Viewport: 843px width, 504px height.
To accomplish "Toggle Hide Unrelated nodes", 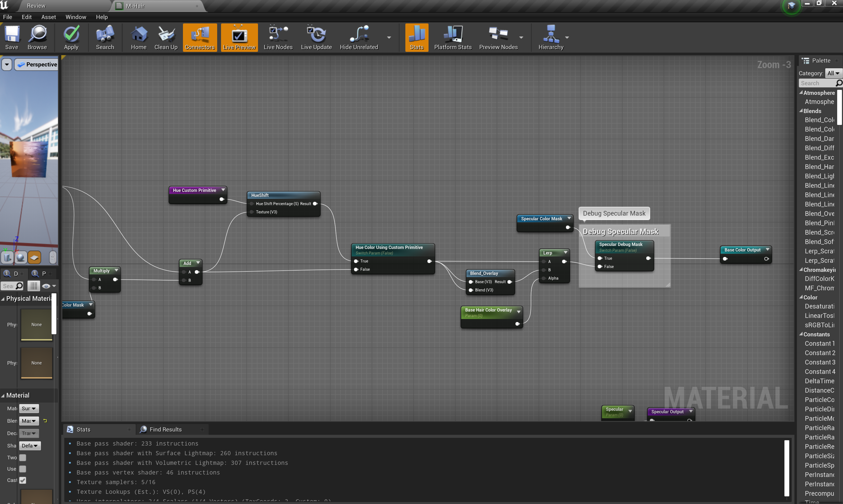I will 359,38.
